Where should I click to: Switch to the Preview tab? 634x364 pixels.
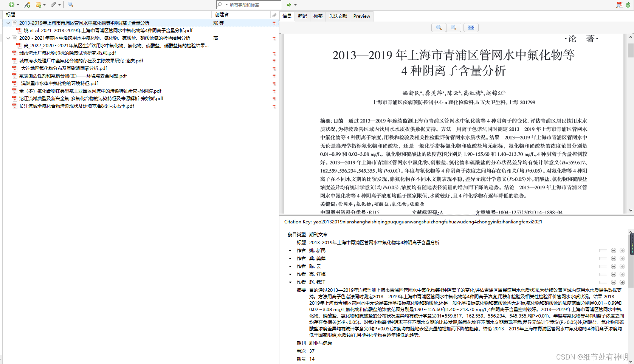pos(362,16)
